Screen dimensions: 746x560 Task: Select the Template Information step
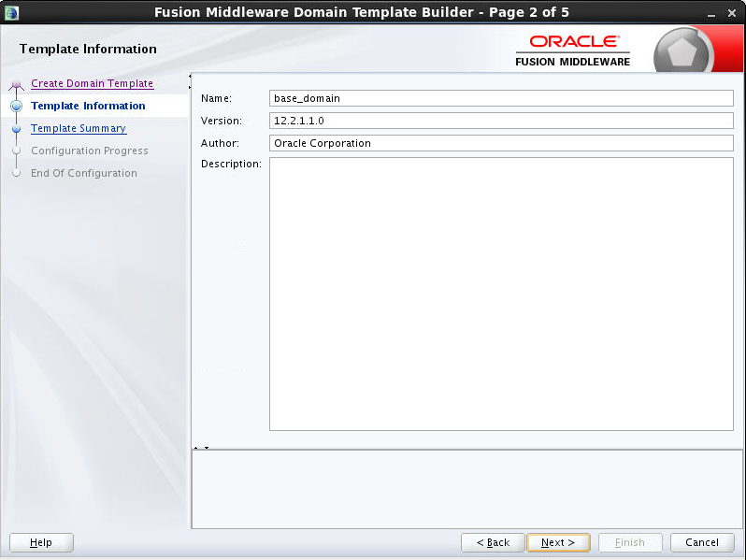coord(88,106)
